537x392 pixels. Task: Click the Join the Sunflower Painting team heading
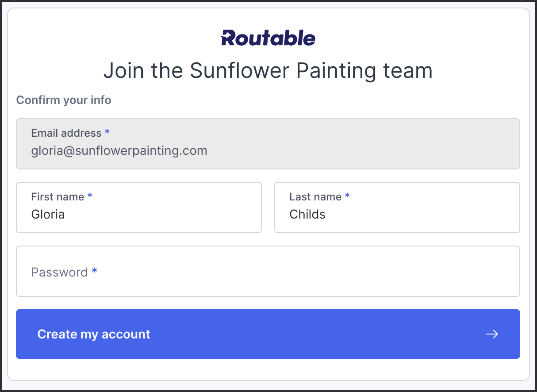point(268,71)
